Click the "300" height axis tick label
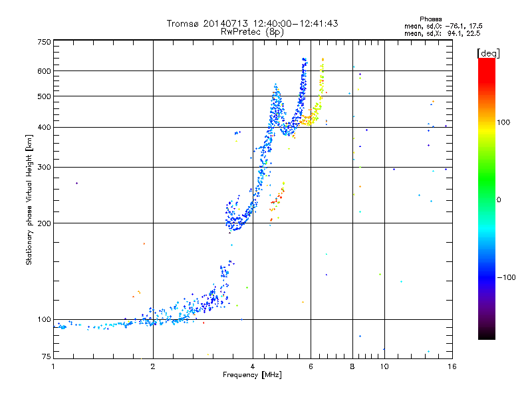The width and height of the screenshot is (532, 399). click(44, 168)
